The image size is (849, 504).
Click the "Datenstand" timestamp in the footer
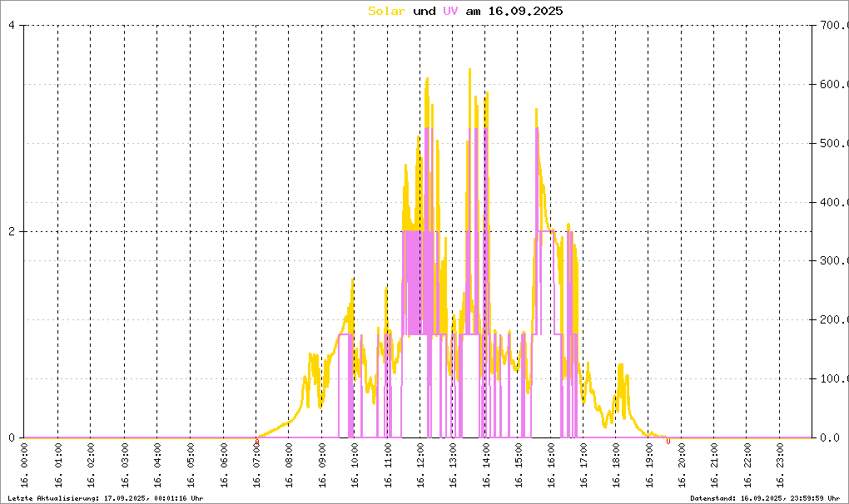(764, 497)
